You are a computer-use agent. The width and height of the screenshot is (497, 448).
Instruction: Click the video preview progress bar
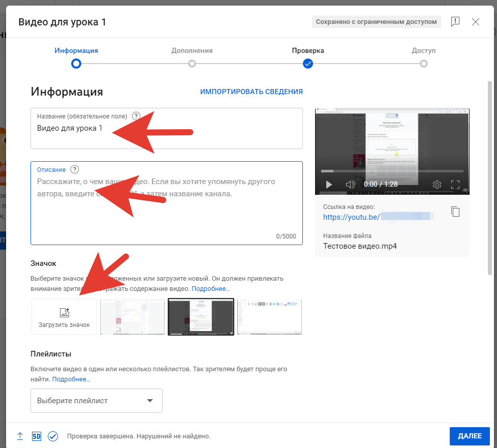(x=392, y=171)
